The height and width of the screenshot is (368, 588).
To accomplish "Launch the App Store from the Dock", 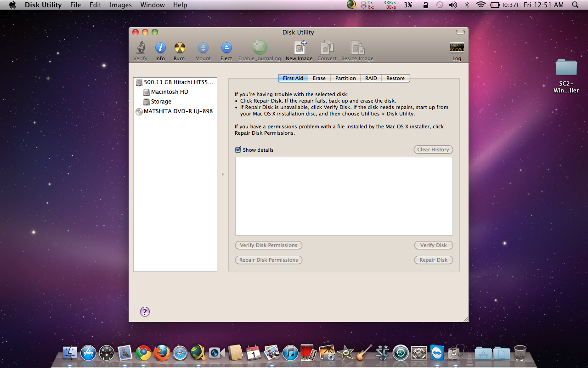I will [88, 353].
